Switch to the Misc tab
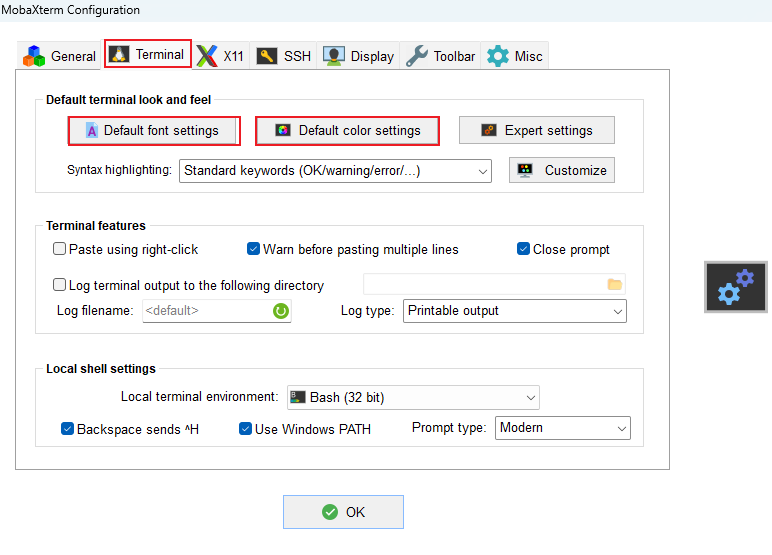Viewport: 772px width, 555px height. 515,56
